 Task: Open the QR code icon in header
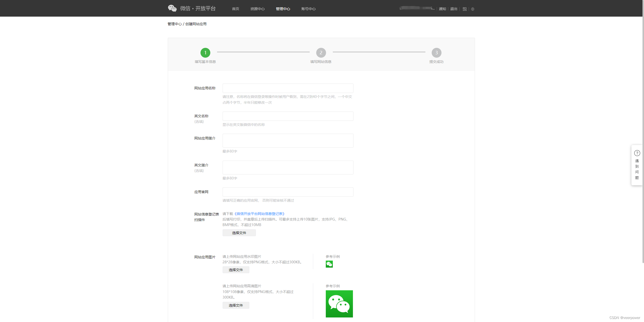tap(465, 9)
